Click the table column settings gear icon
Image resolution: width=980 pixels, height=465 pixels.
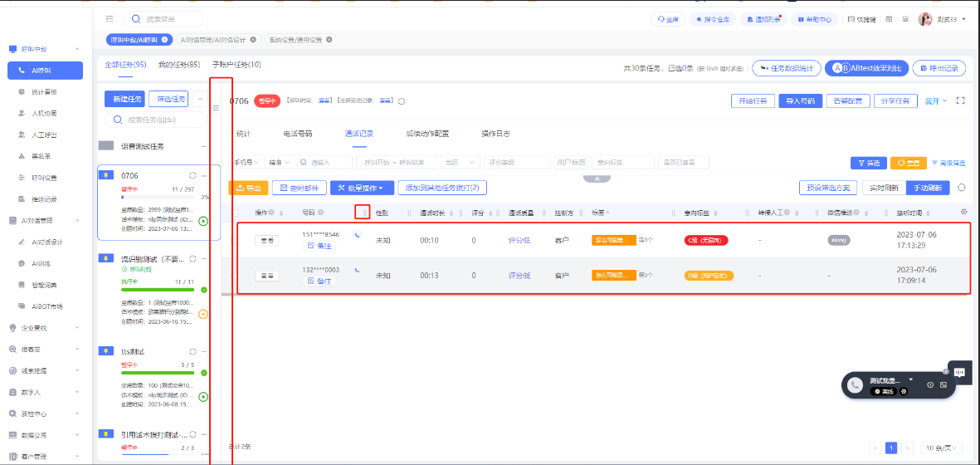point(963,212)
